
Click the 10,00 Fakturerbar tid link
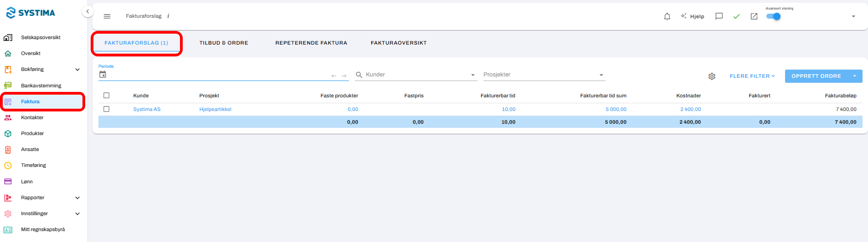[x=508, y=109]
